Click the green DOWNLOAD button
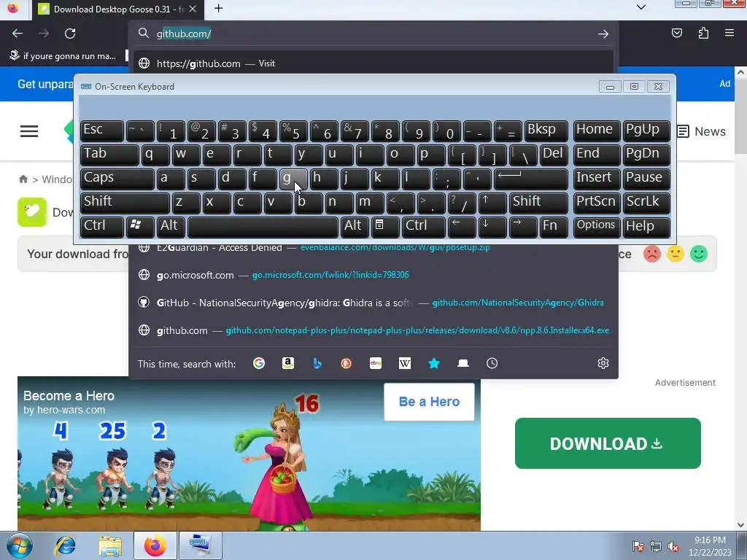 (x=608, y=443)
